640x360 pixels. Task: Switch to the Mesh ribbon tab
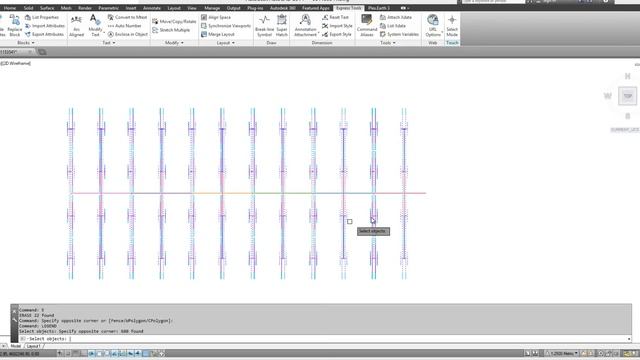(x=66, y=8)
